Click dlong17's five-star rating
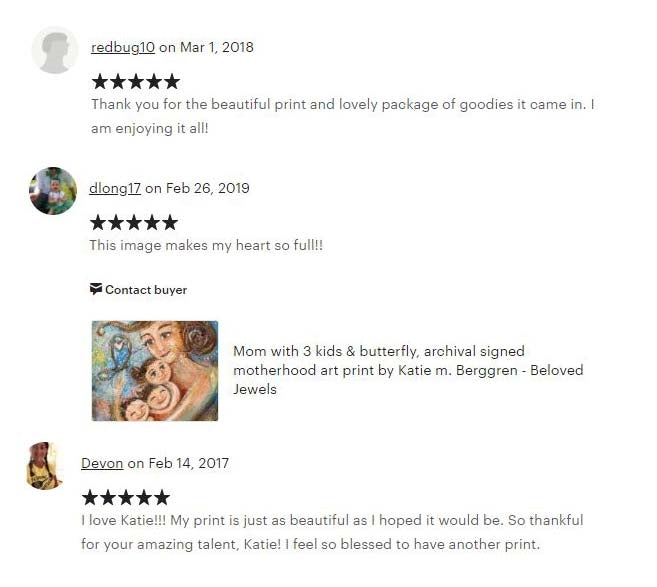 click(x=134, y=222)
